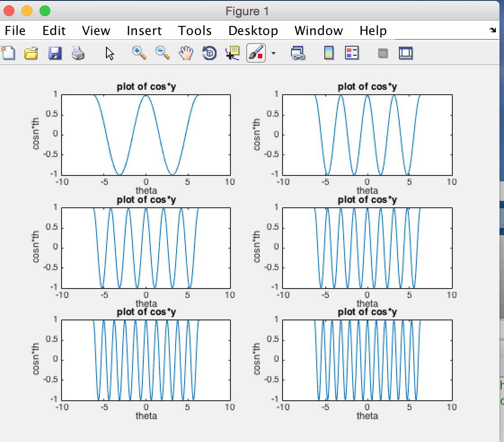Activate the Data Cursor tool

[233, 53]
